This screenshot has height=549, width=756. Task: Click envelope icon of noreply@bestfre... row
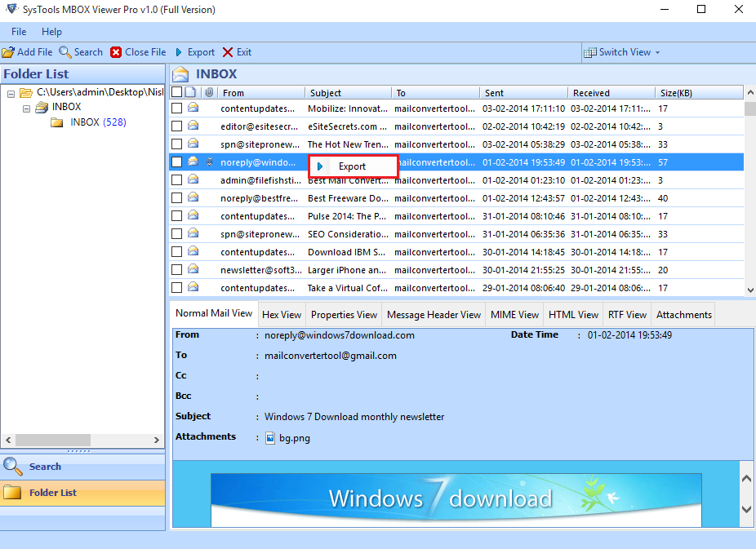pos(193,197)
